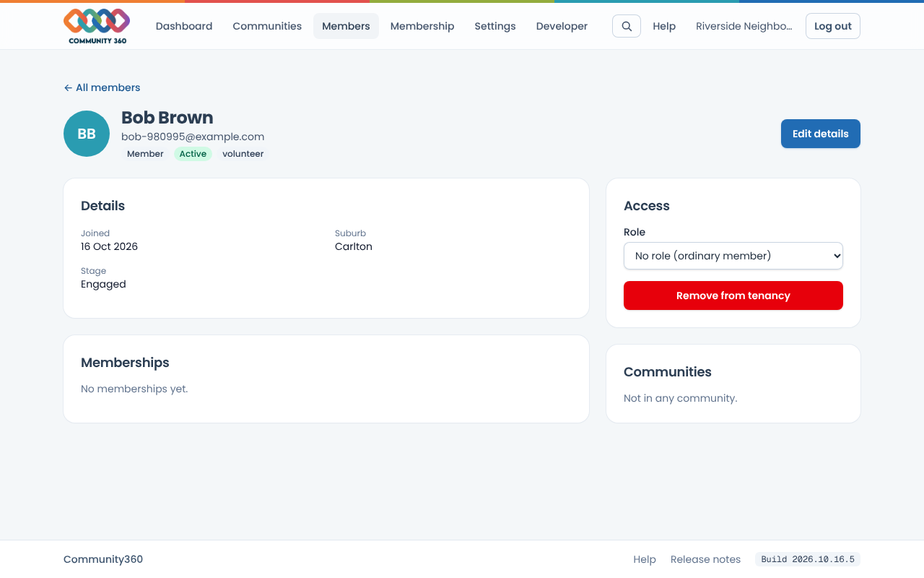Select the email bob-980995@example.com
Image resolution: width=924 pixels, height=578 pixels.
tap(193, 137)
